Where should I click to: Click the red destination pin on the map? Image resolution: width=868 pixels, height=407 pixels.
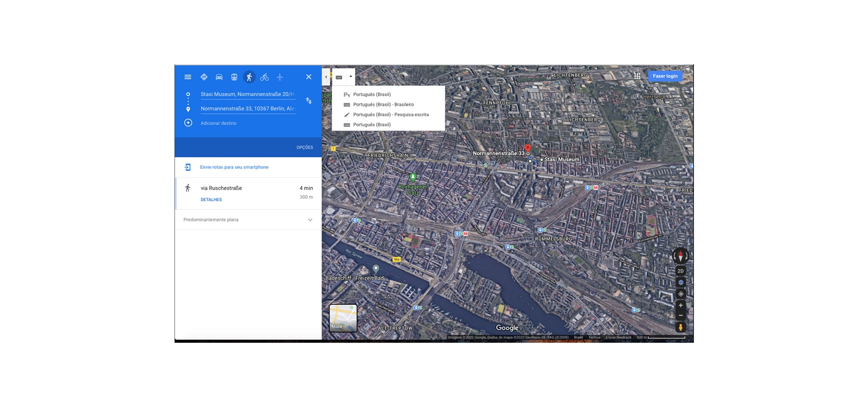pos(528,148)
